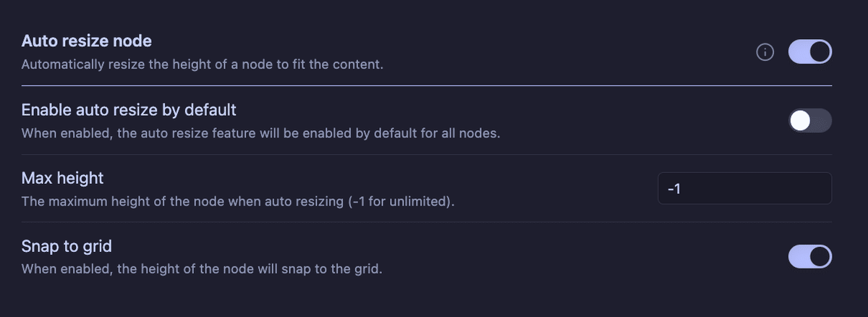Disable the Auto resize node toggle

[810, 52]
